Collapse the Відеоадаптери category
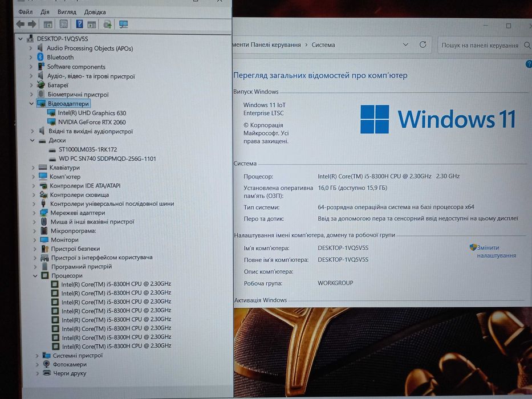 31,104
